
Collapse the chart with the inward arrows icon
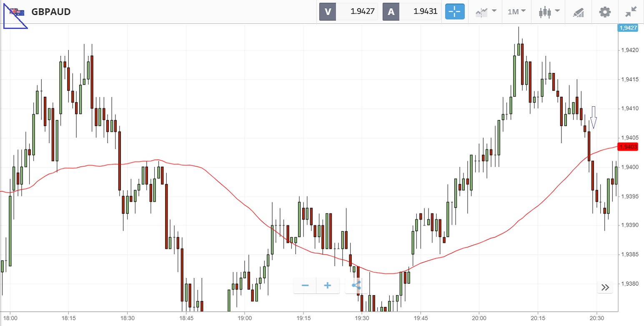[x=631, y=12]
